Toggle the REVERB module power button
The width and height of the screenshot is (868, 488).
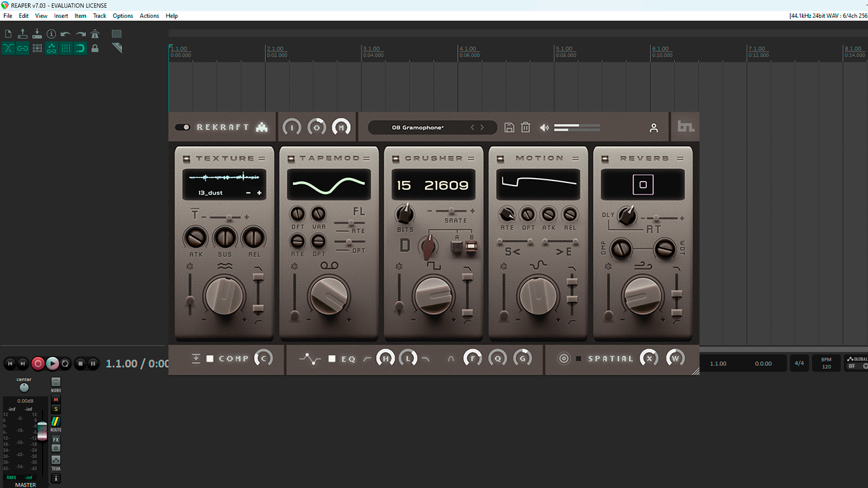[605, 158]
